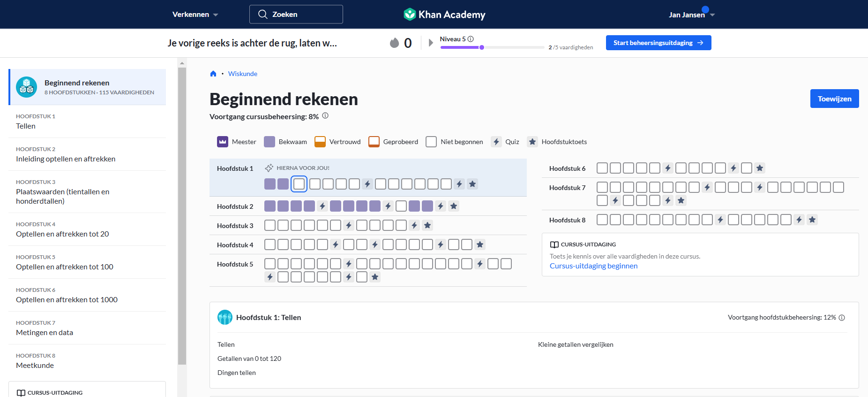
Task: Click Start beheersingsuitdaging button
Action: [658, 43]
